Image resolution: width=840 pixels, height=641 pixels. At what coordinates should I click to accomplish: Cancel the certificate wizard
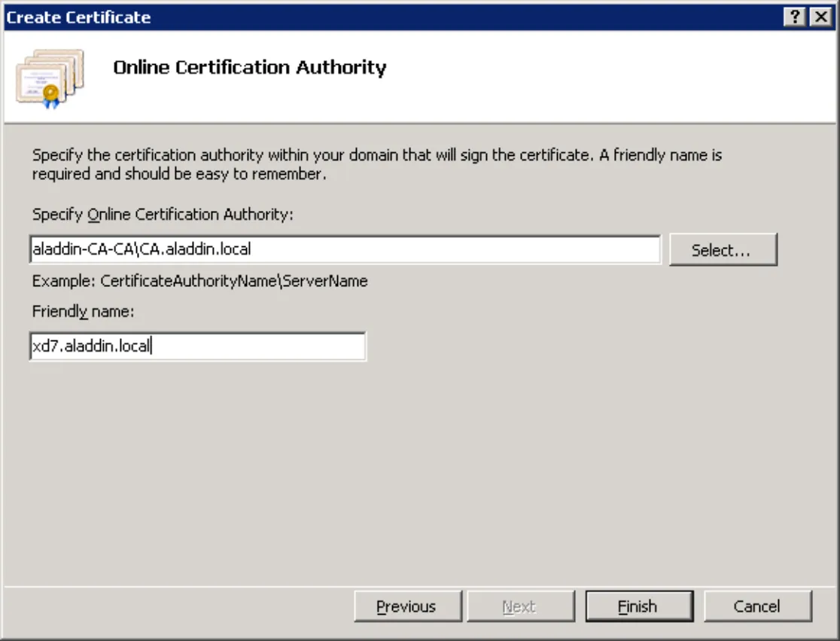(x=757, y=606)
